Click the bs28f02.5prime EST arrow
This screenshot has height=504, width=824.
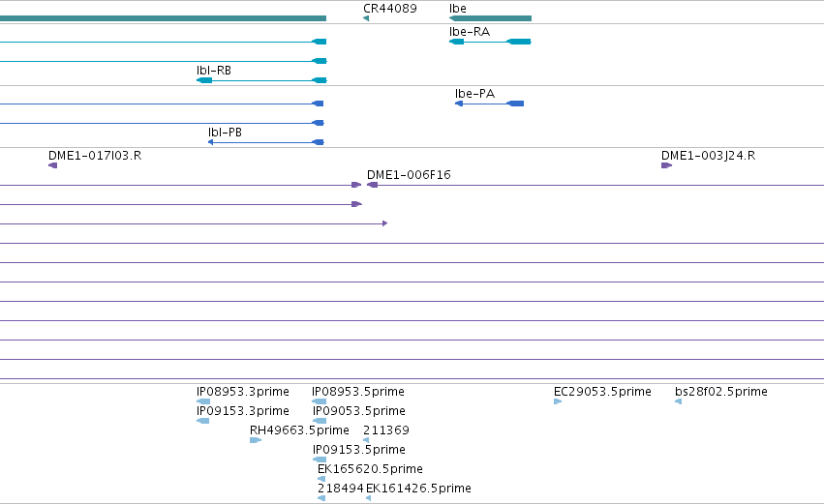(x=678, y=401)
